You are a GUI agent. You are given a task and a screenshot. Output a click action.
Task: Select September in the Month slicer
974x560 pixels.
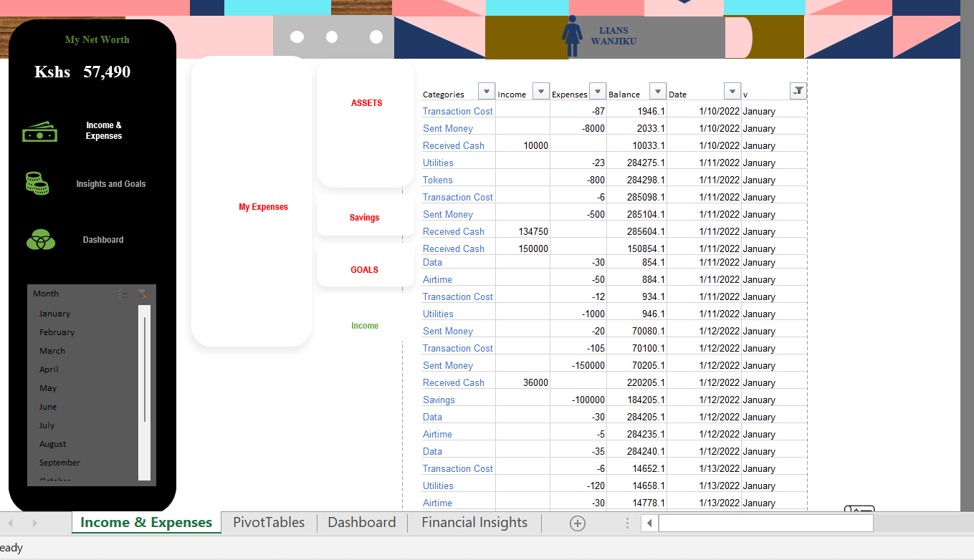pos(59,462)
